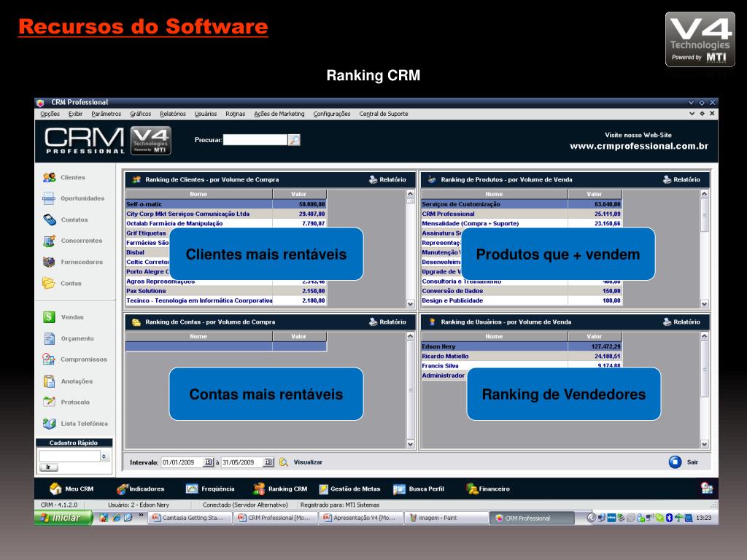Open the Ações de Marketing menu
This screenshot has width=747, height=560.
(279, 114)
